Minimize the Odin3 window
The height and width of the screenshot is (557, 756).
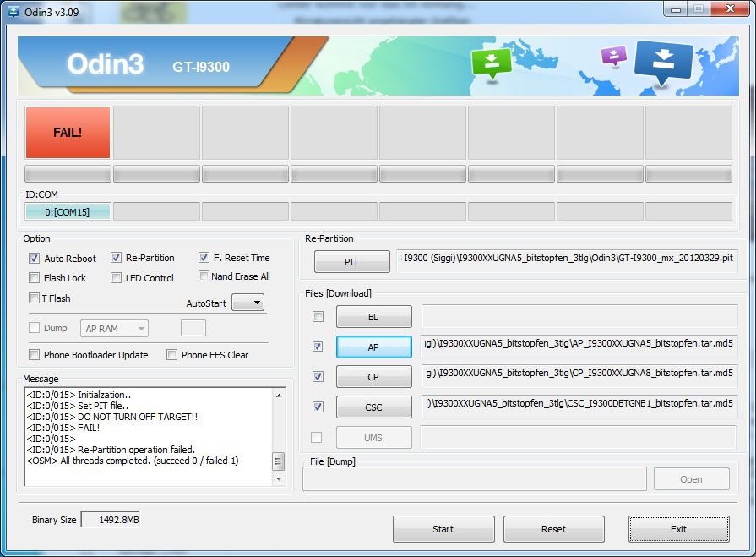coord(676,9)
